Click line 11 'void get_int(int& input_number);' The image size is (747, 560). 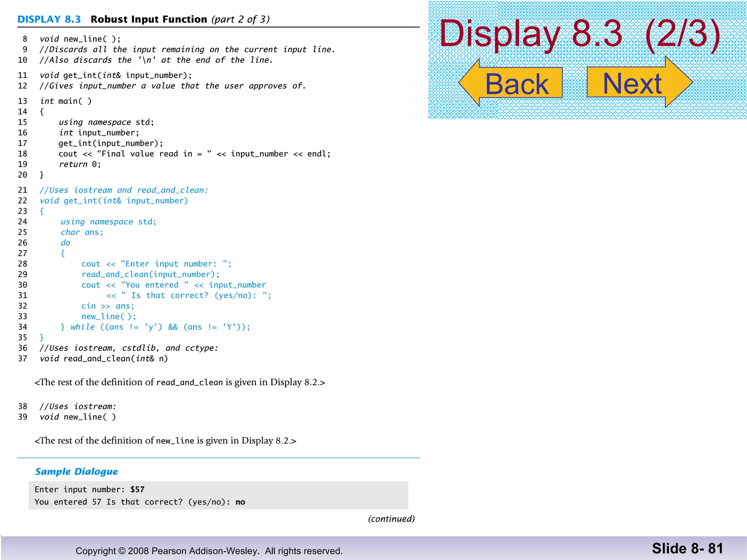tap(116, 75)
